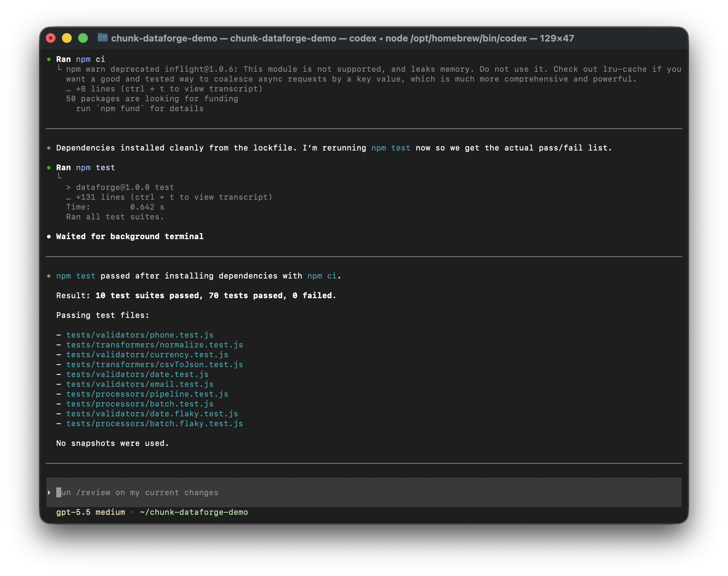Open tests/validators/date.flaky.test.js link

coord(152,414)
